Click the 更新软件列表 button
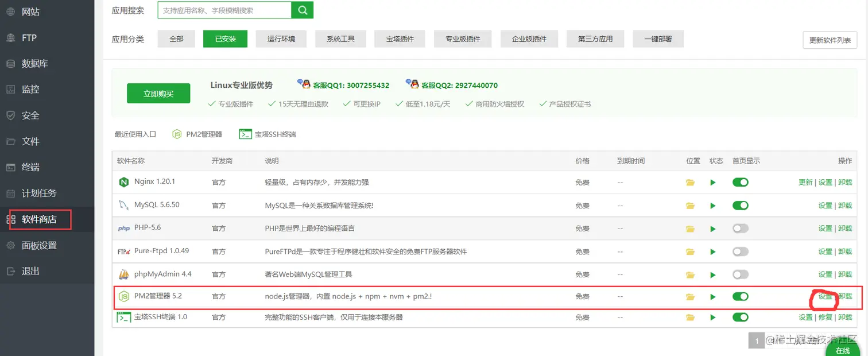868x356 pixels. tap(830, 40)
